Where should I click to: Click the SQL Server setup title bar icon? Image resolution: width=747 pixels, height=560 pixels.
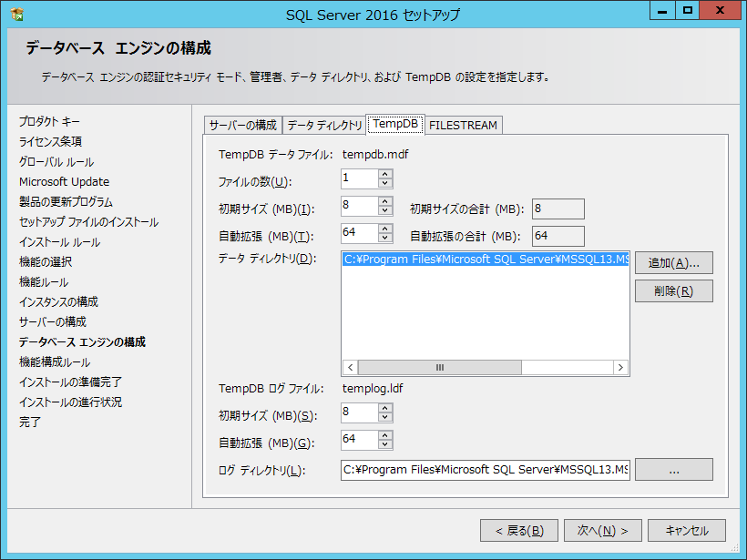click(17, 15)
